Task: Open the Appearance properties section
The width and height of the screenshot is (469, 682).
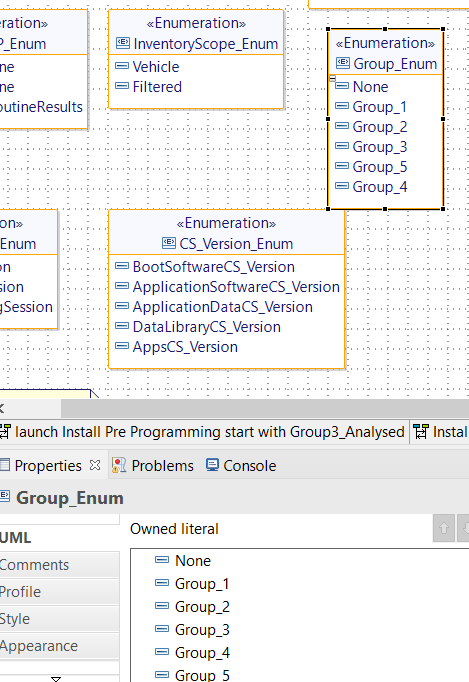Action: pos(59,646)
